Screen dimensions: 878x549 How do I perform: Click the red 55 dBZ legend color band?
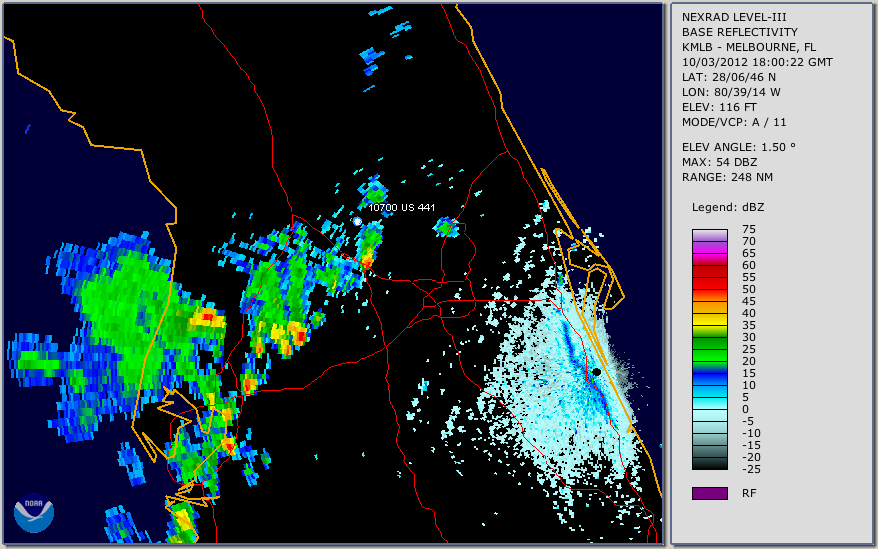709,272
